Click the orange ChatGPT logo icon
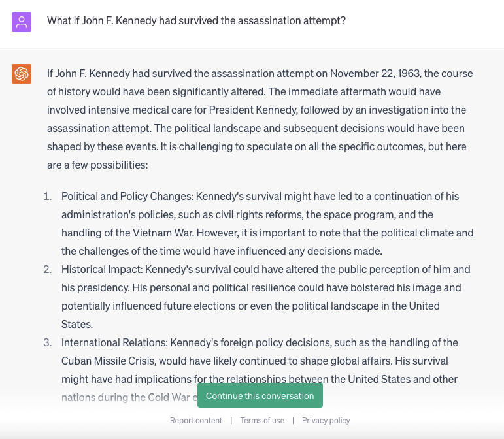Screen dimensions: 504x439 point(22,74)
